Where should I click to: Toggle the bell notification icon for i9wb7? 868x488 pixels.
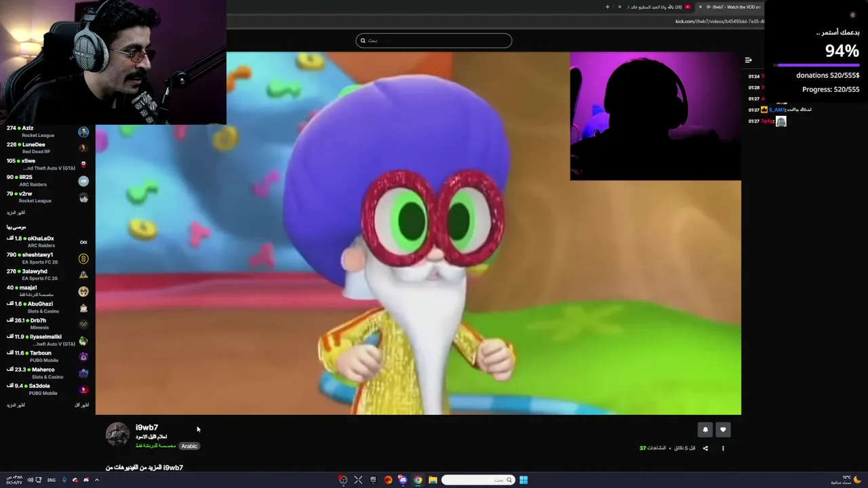pyautogui.click(x=705, y=430)
